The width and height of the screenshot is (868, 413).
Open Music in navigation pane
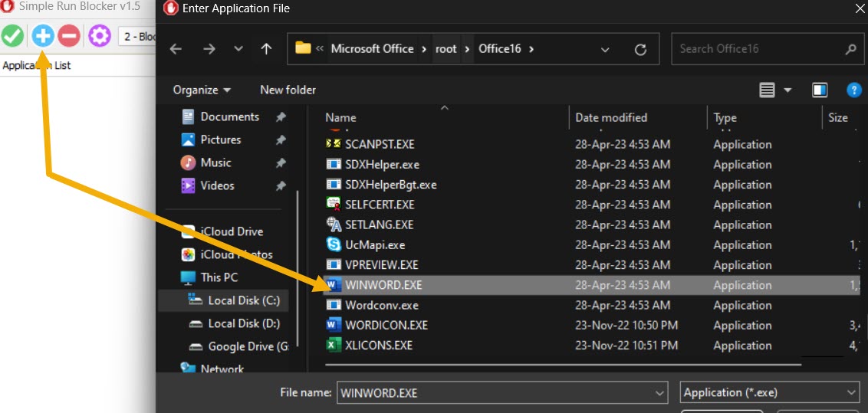(x=216, y=162)
